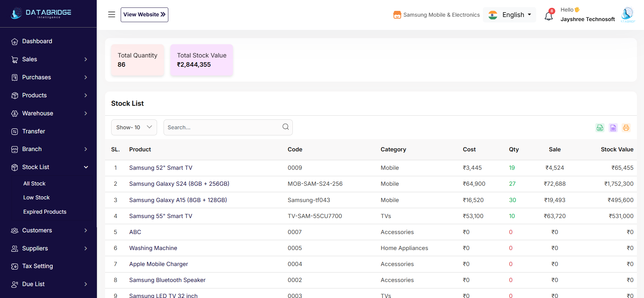Screen dimensions: 644x298
Task: Click the Due List icon
Action: [15, 284]
